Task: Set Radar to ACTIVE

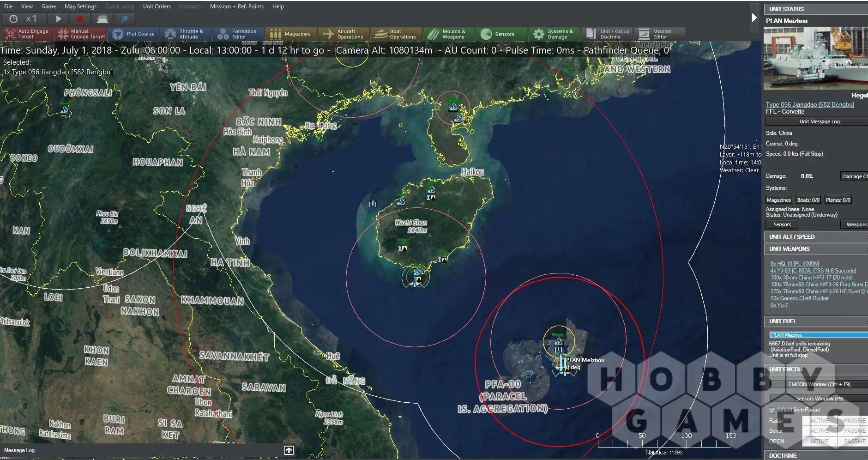Action: pos(820,421)
